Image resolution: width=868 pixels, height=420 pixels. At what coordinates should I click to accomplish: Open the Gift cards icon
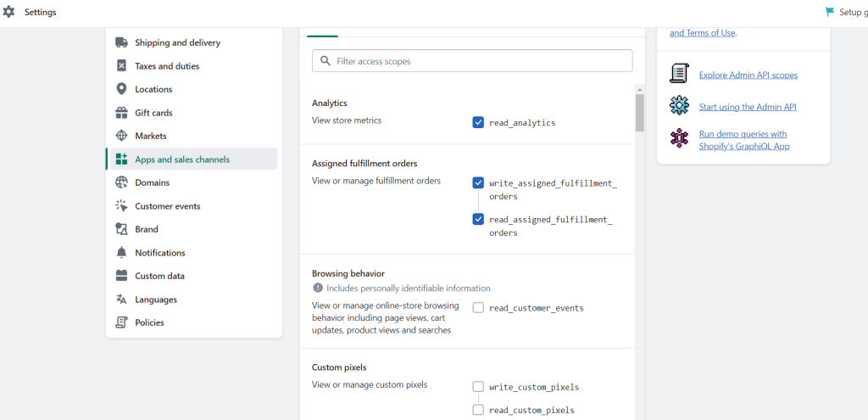click(121, 113)
